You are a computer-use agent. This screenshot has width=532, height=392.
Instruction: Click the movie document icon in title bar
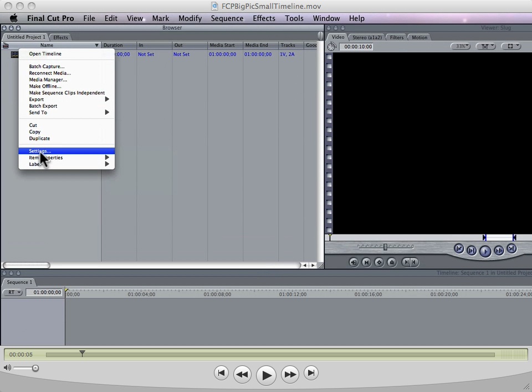pos(214,6)
